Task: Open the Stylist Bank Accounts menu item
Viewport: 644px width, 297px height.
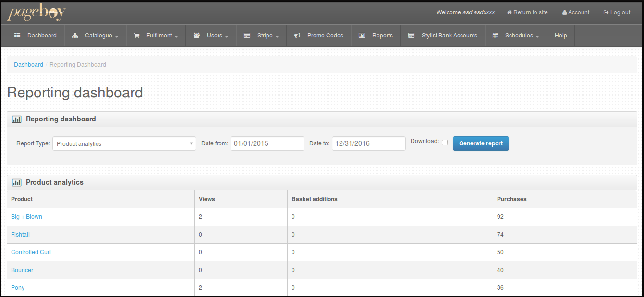Action: pyautogui.click(x=443, y=36)
